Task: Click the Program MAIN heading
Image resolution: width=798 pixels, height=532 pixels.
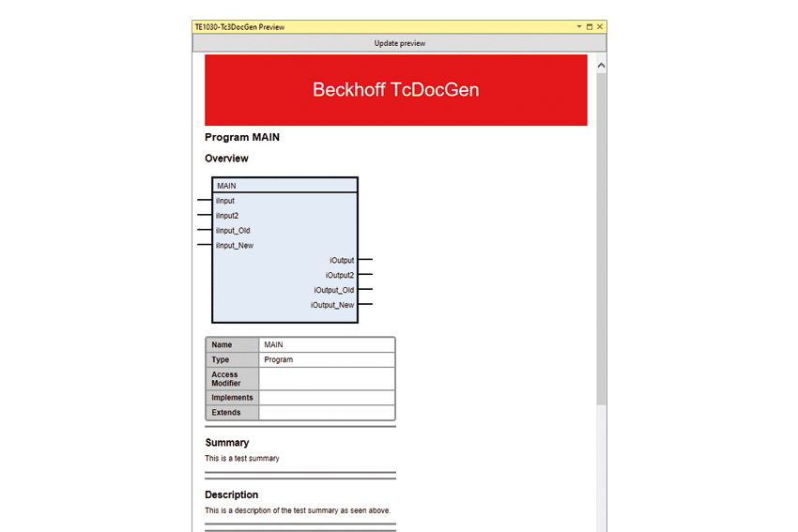Action: (242, 137)
